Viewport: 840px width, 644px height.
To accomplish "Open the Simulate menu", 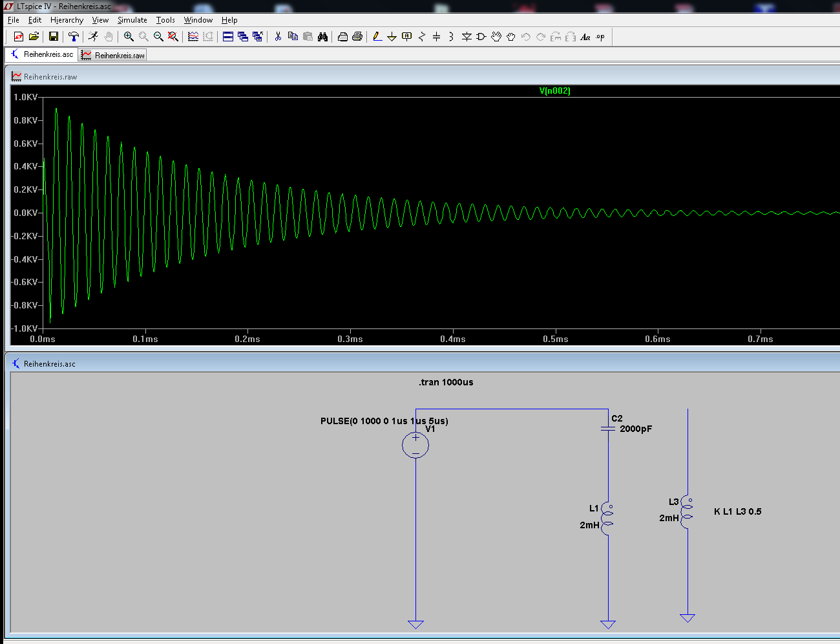I will pos(132,20).
